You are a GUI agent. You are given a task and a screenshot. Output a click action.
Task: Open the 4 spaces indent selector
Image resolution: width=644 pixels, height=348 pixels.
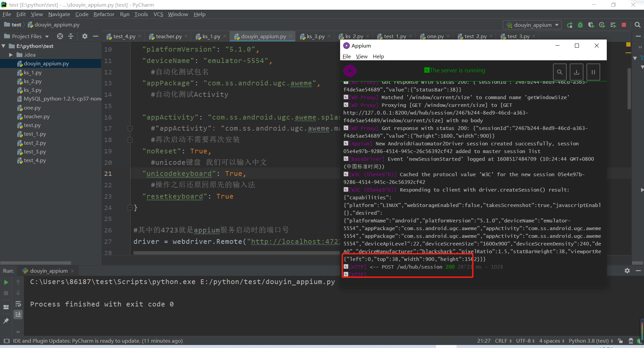coord(552,341)
